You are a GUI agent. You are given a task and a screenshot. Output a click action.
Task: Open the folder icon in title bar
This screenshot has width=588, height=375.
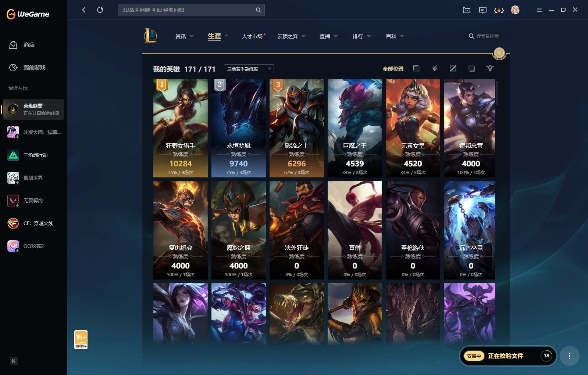pyautogui.click(x=467, y=10)
